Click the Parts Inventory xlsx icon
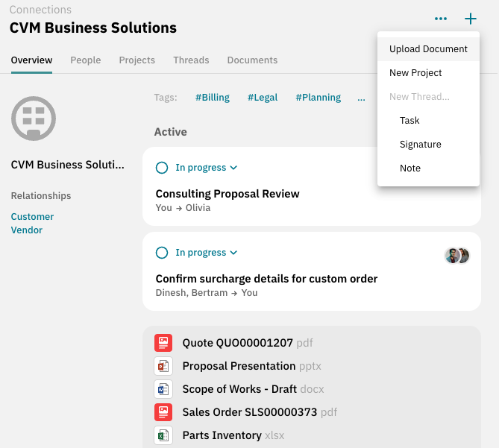499x448 pixels. tap(163, 435)
